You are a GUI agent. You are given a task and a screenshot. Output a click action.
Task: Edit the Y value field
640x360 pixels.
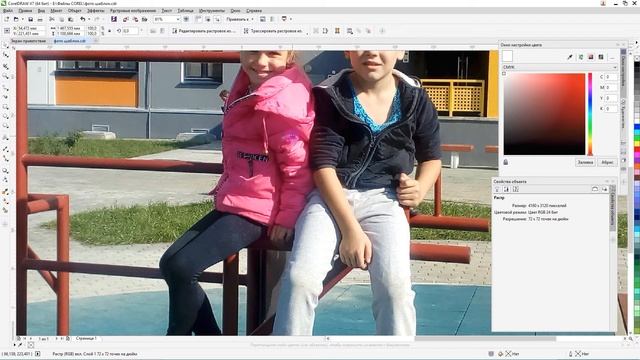(611, 98)
